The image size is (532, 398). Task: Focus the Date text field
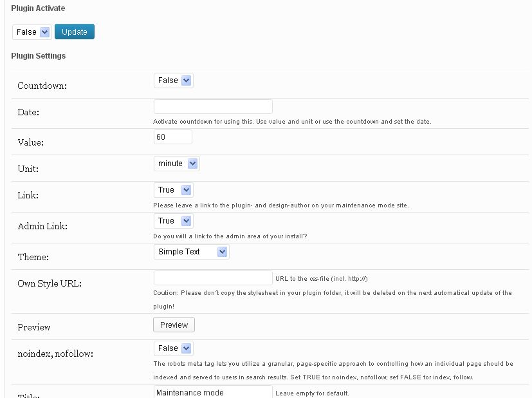pyautogui.click(x=213, y=107)
